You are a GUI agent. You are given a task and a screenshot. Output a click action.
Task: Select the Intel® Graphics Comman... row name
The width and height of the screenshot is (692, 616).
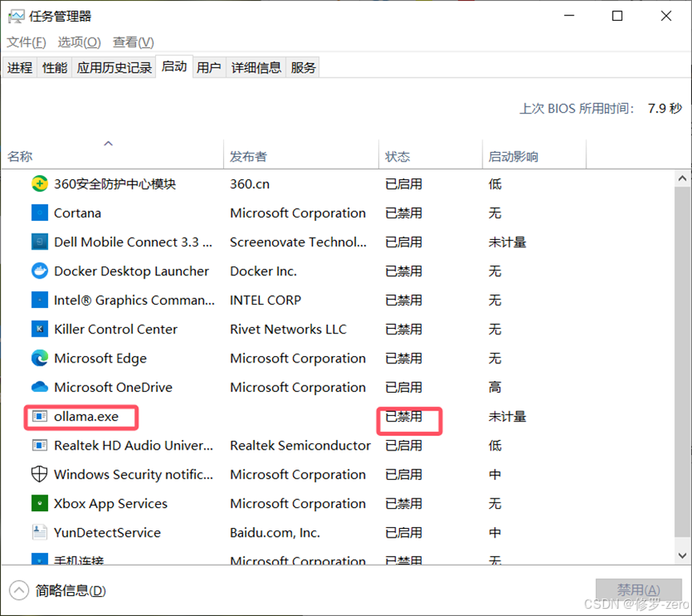(x=134, y=300)
